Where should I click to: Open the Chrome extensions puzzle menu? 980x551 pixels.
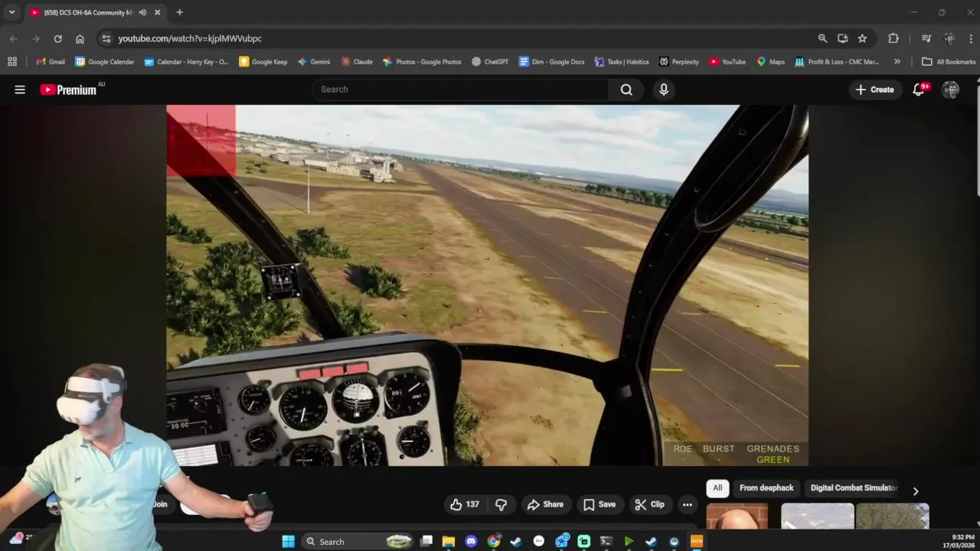point(893,38)
